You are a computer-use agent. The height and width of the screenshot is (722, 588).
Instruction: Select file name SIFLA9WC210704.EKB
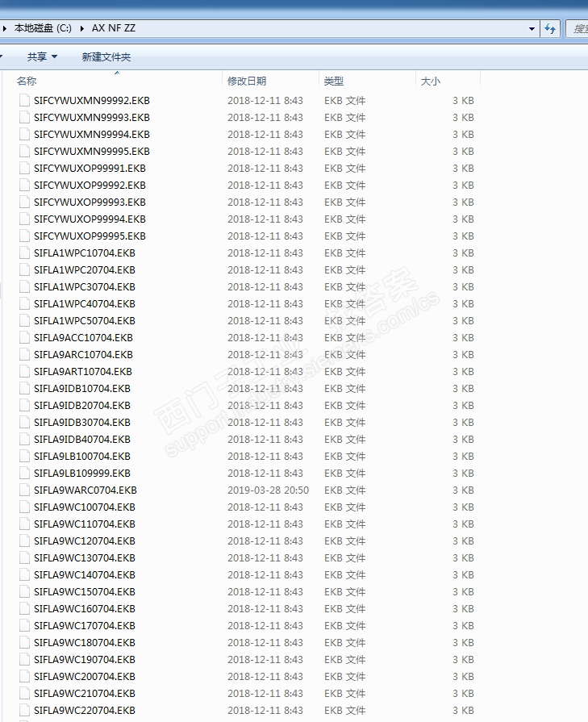(x=84, y=694)
